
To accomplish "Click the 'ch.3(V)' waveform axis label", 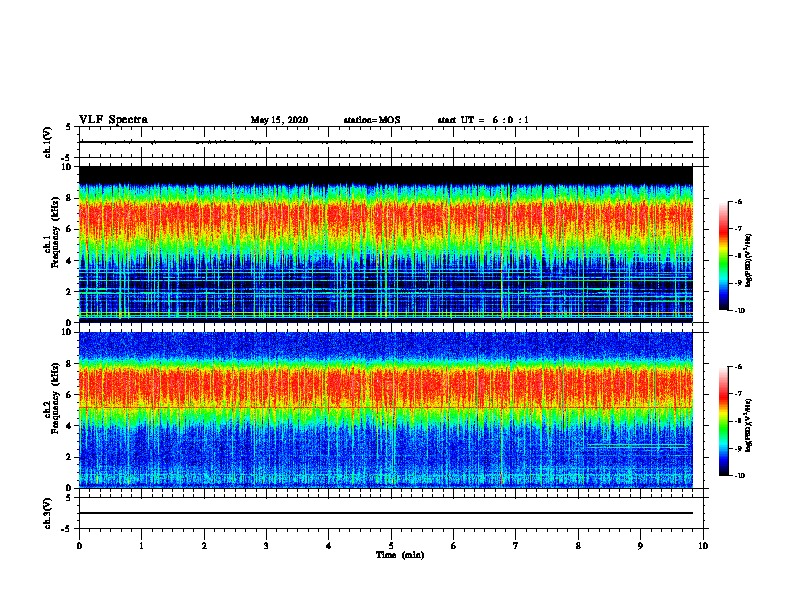I will point(47,513).
